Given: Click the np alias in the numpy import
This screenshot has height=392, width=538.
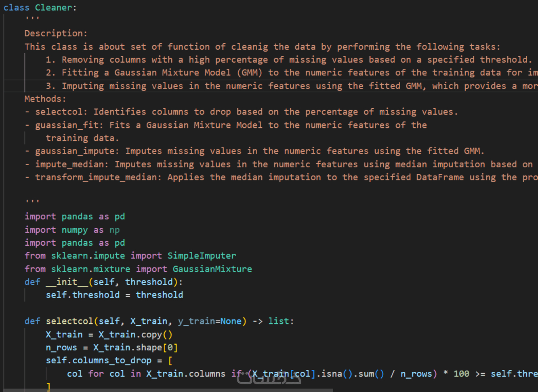Looking at the screenshot, I should 114,230.
